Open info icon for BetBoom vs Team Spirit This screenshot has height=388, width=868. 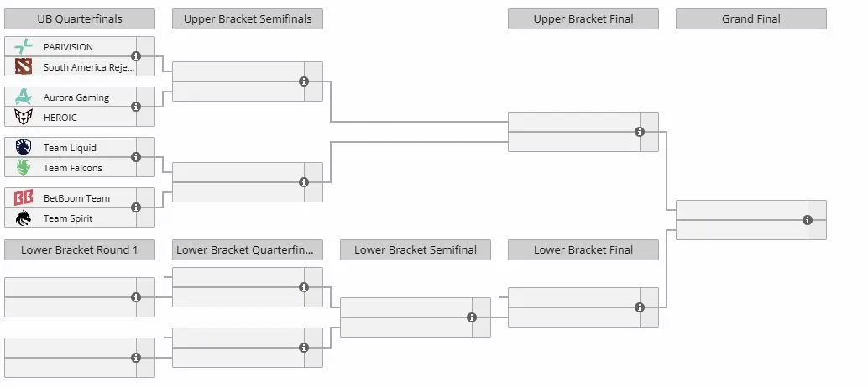(136, 207)
